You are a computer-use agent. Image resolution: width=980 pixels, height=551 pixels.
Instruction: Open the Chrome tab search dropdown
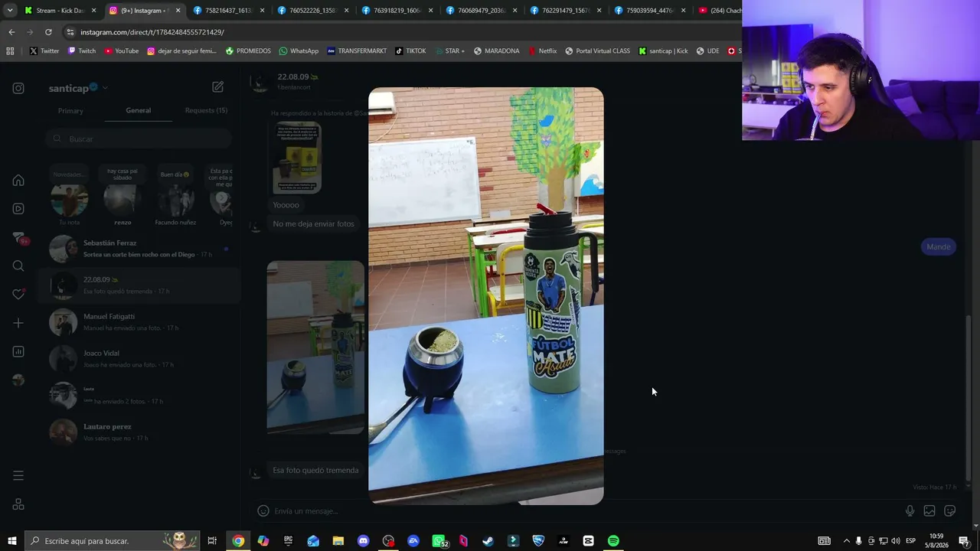(x=10, y=11)
